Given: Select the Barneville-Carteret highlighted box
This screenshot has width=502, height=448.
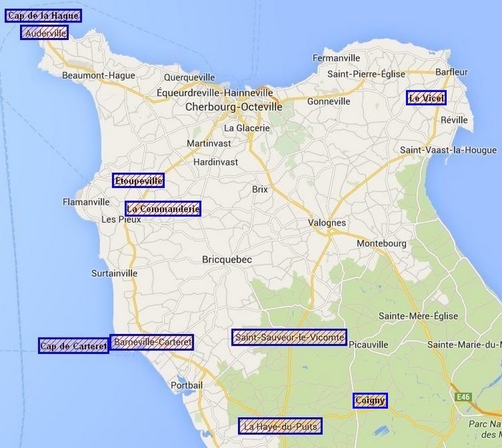Looking at the screenshot, I should tap(152, 342).
